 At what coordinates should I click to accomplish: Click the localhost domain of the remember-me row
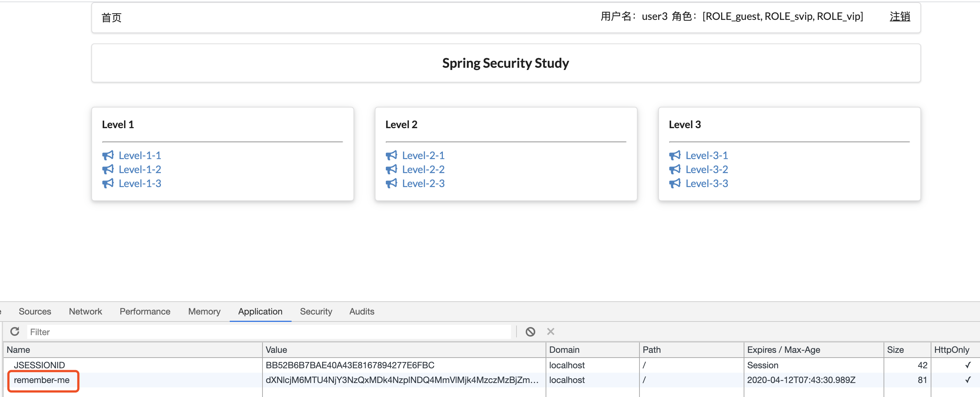point(567,380)
